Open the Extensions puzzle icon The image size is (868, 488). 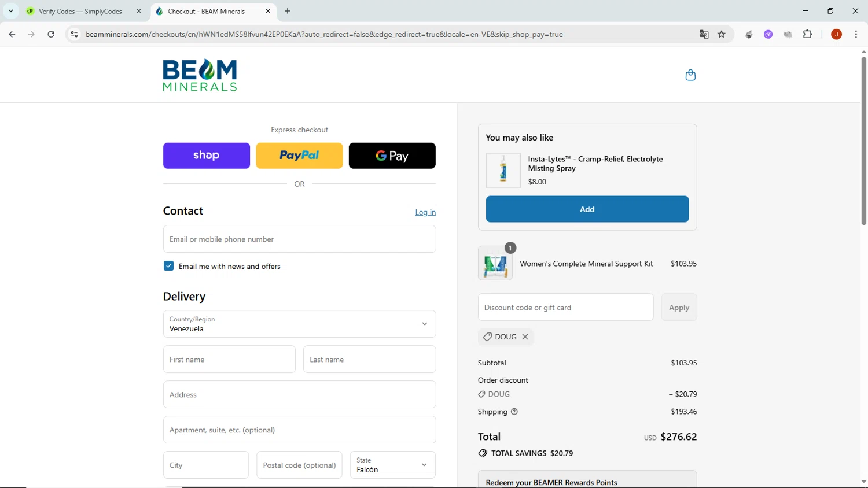tap(808, 34)
